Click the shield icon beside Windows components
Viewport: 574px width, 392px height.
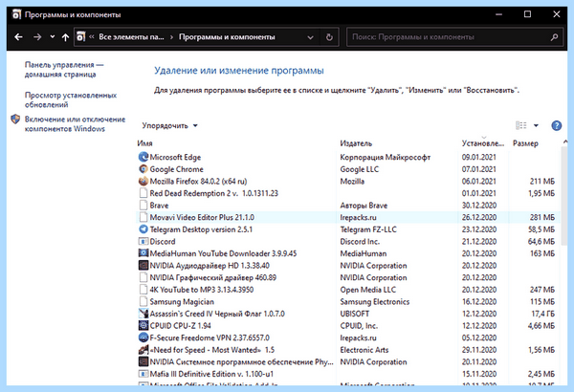pyautogui.click(x=15, y=120)
